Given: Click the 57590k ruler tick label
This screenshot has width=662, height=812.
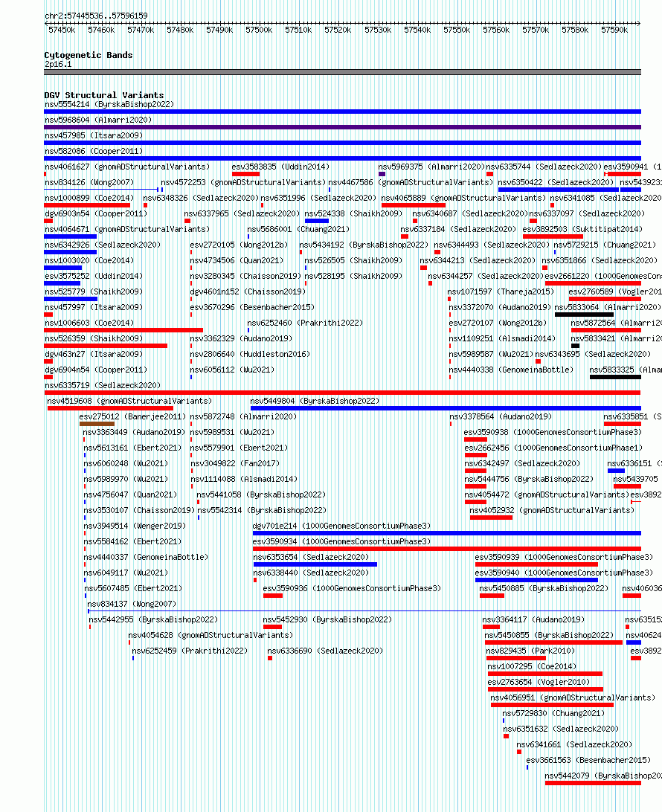Looking at the screenshot, I should coord(614,30).
